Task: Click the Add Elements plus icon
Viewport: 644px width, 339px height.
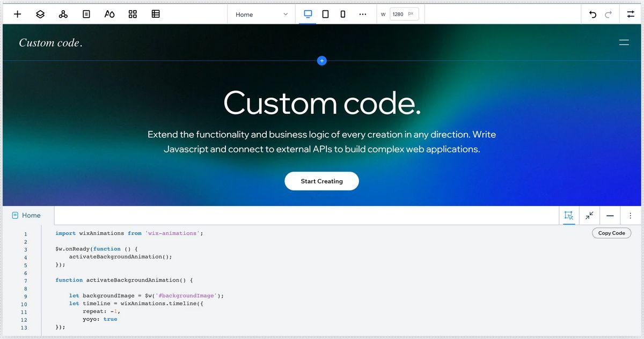Action: click(18, 14)
